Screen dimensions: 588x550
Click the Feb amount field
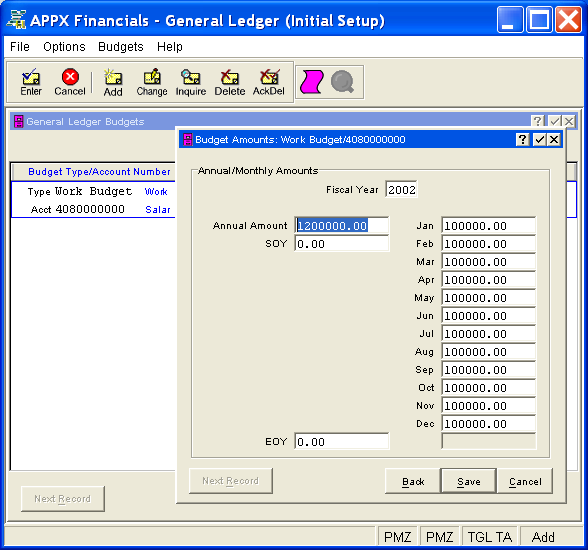[x=489, y=244]
